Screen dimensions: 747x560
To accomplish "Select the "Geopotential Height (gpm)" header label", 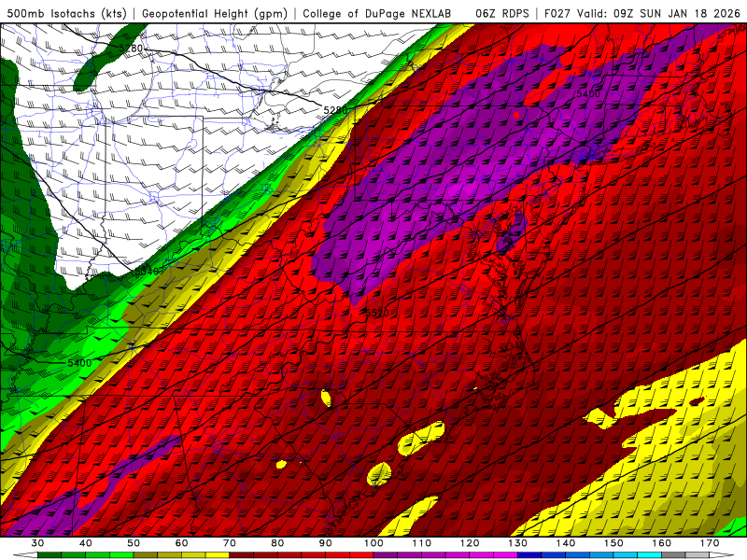I will (215, 14).
